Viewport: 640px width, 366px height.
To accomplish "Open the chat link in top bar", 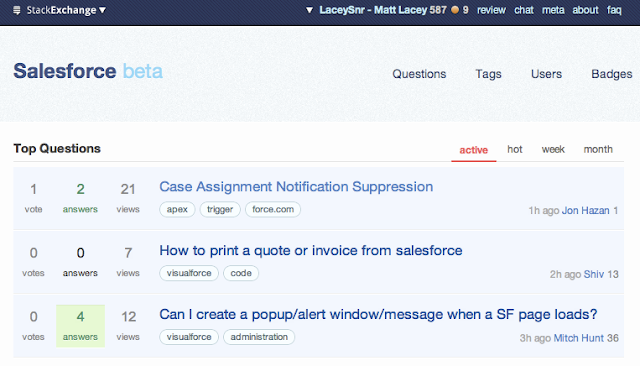I will click(x=524, y=10).
